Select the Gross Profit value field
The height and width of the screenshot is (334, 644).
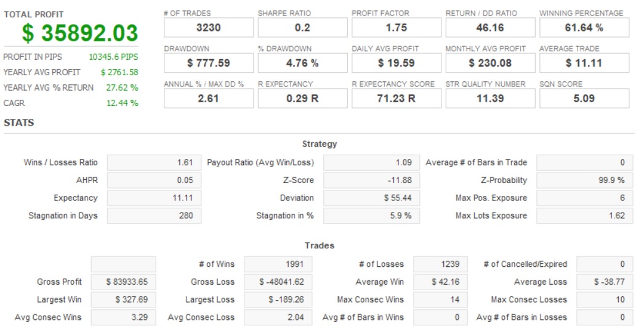coord(123,282)
